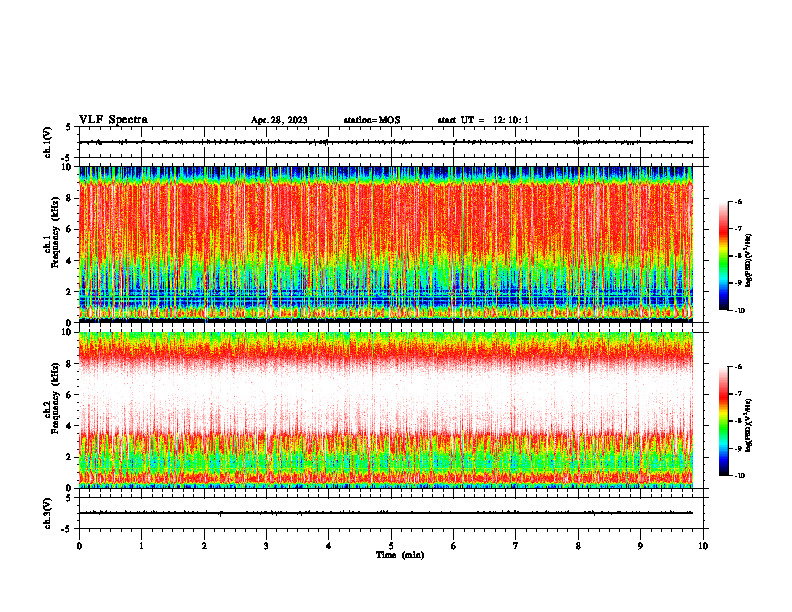Click inside the ch.2 spectrogram panel
792x612 pixels.
point(386,410)
